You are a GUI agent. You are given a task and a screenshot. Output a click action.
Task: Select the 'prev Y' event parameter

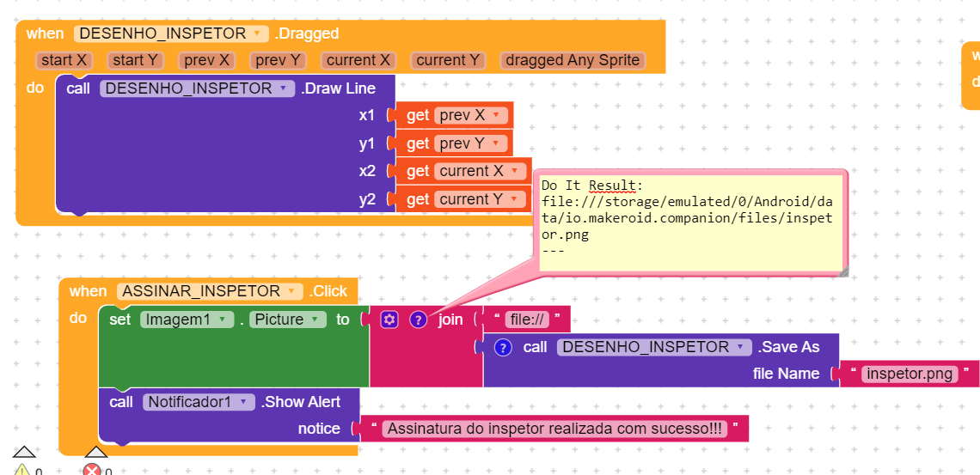click(279, 60)
